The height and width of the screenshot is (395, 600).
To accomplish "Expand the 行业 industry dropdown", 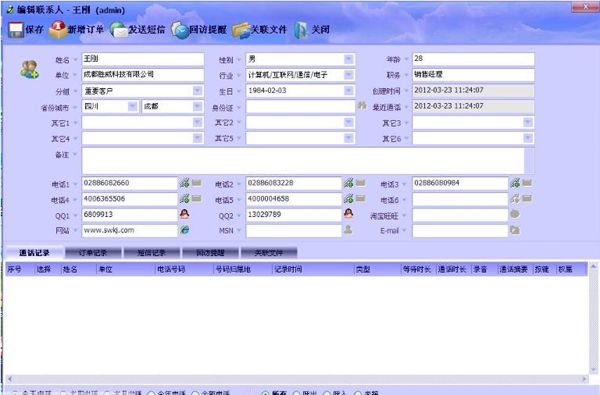I will pos(348,75).
